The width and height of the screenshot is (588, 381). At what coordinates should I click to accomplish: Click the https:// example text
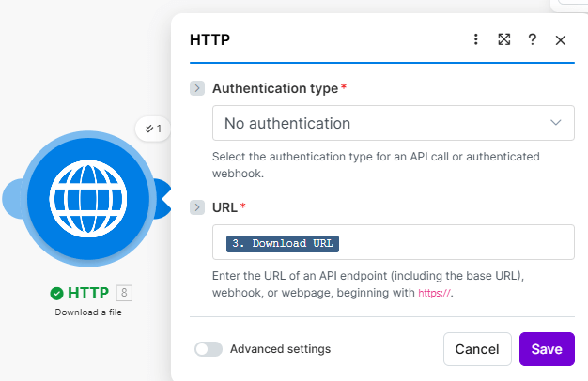[x=434, y=293]
